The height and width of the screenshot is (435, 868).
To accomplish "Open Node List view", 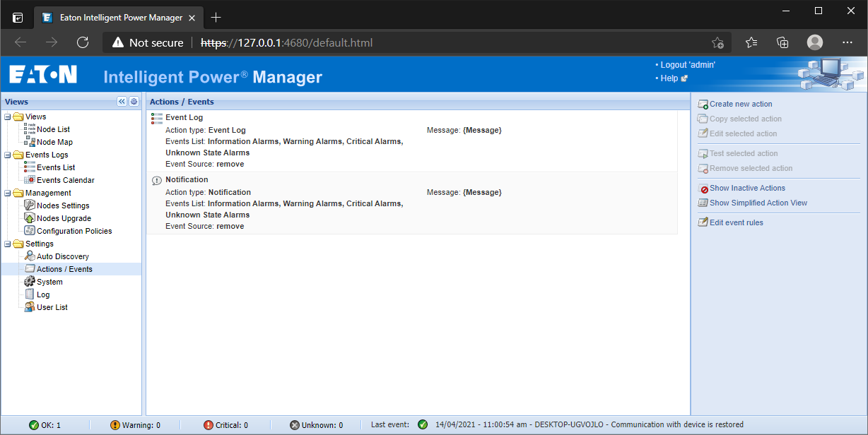I will tap(53, 129).
